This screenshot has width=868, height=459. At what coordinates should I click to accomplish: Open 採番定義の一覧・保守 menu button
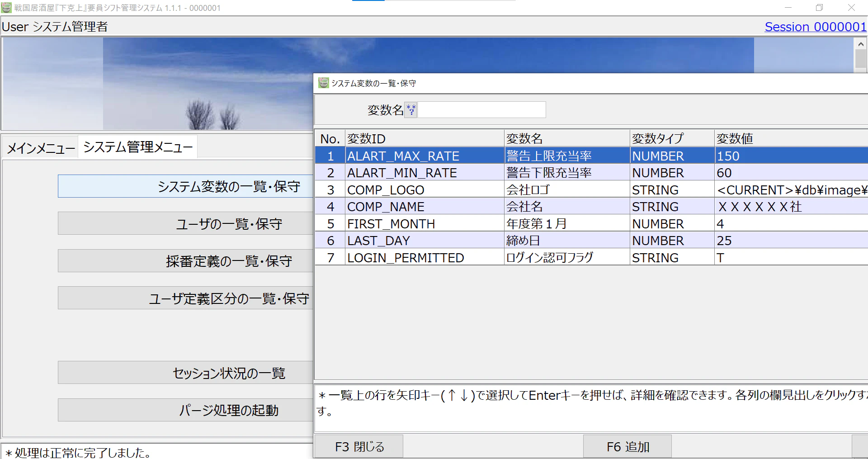185,261
